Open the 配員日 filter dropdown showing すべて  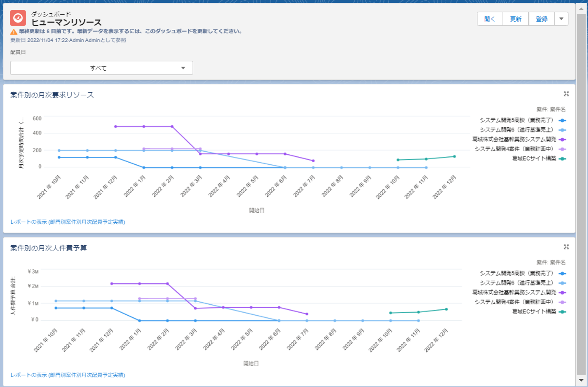pos(102,68)
